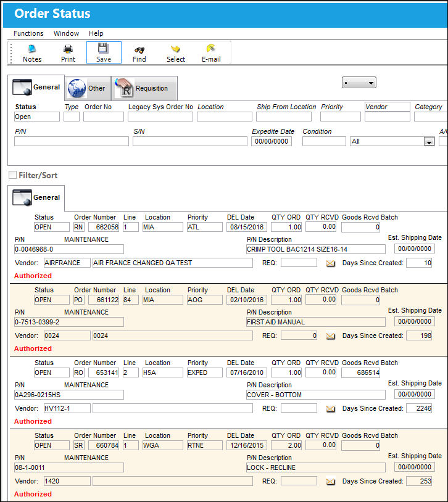448x502 pixels.
Task: Click DEL Date 12/16/2015
Action: point(246,445)
